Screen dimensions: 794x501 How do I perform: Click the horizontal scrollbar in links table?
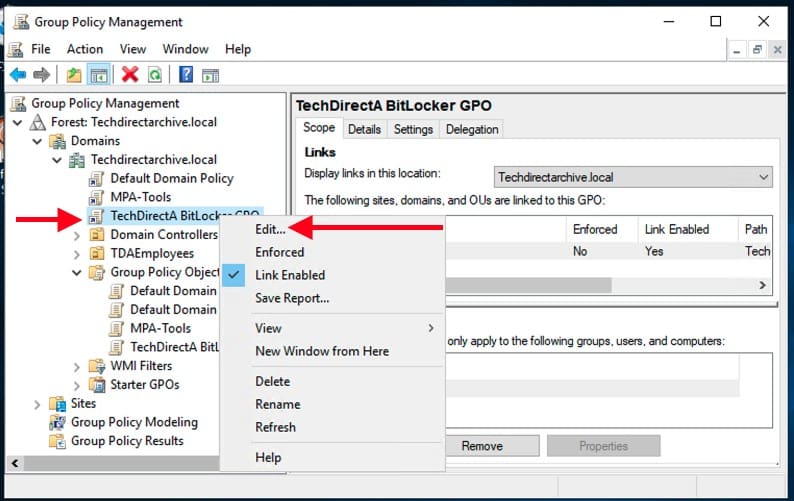(530, 285)
